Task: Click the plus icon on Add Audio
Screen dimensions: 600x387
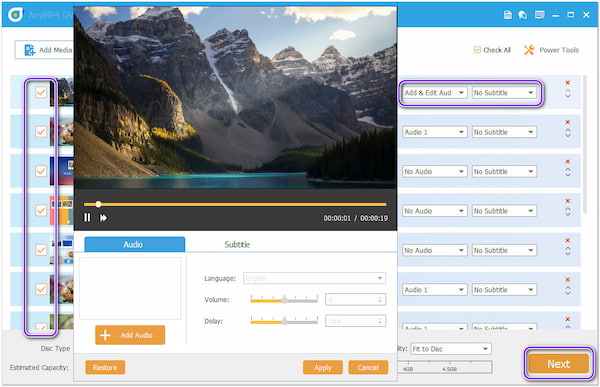Action: point(105,335)
